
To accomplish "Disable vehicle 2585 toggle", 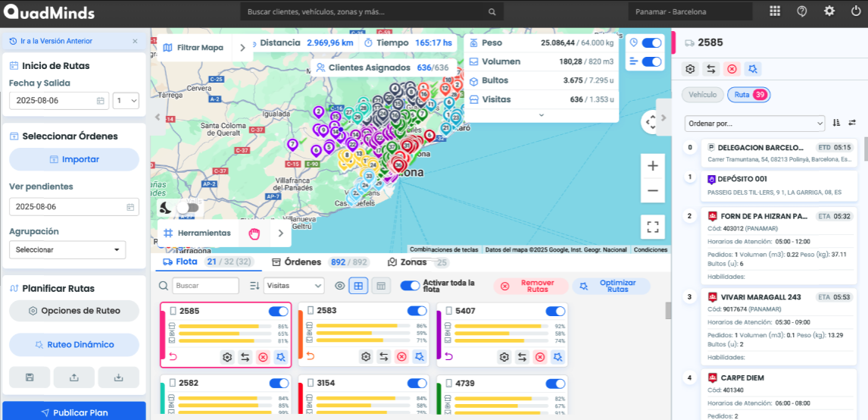I will click(279, 311).
